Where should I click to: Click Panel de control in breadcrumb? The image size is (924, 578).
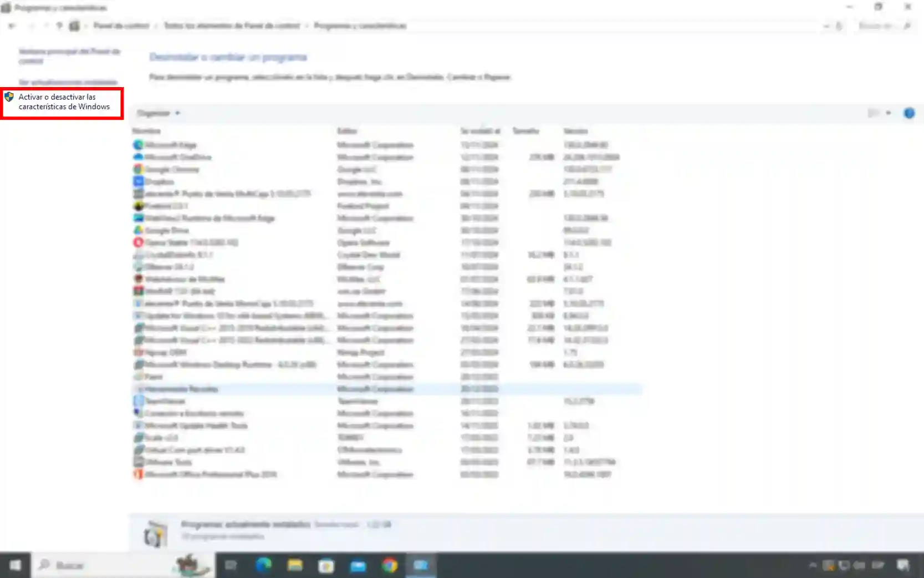click(121, 26)
